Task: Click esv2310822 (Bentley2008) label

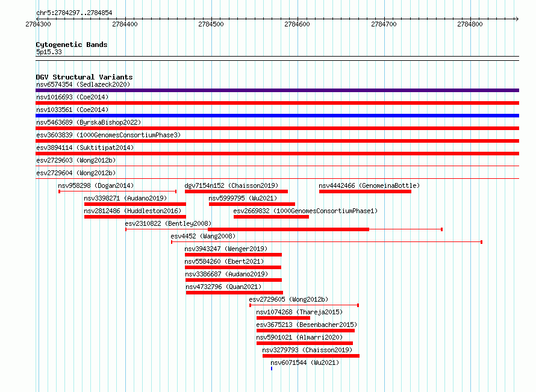Action: 168,223
